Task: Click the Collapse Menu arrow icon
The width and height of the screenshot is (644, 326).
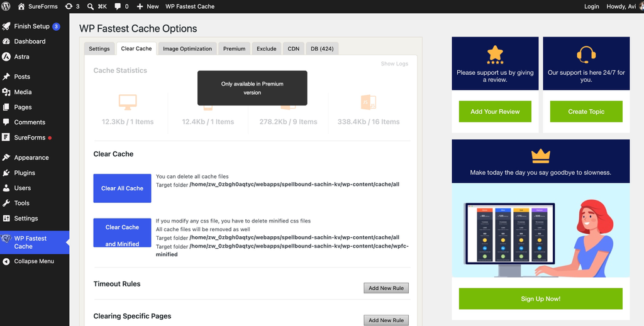Action: coord(6,261)
